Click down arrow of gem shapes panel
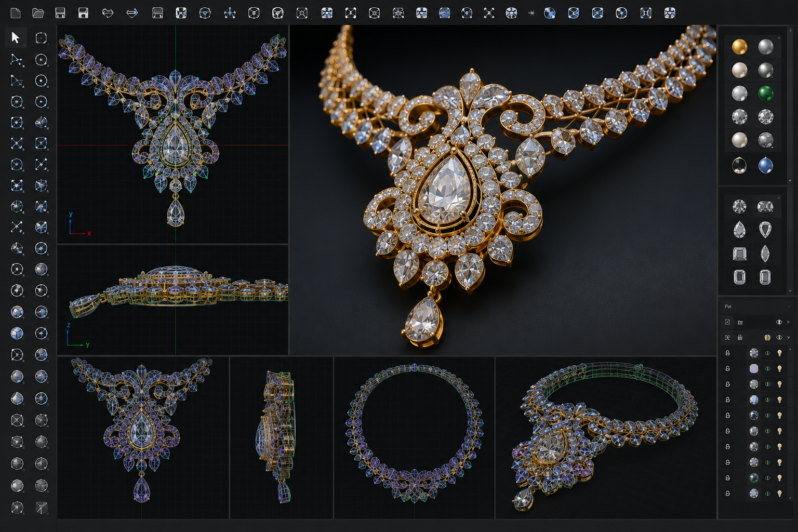The width and height of the screenshot is (798, 532). click(790, 291)
